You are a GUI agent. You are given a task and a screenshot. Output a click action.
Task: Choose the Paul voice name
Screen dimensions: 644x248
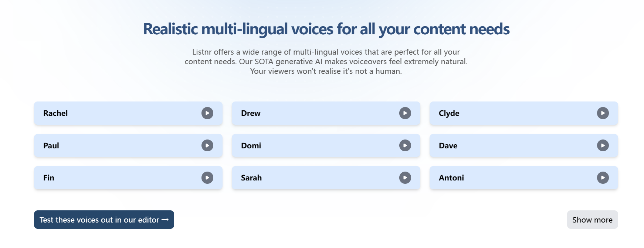click(51, 146)
